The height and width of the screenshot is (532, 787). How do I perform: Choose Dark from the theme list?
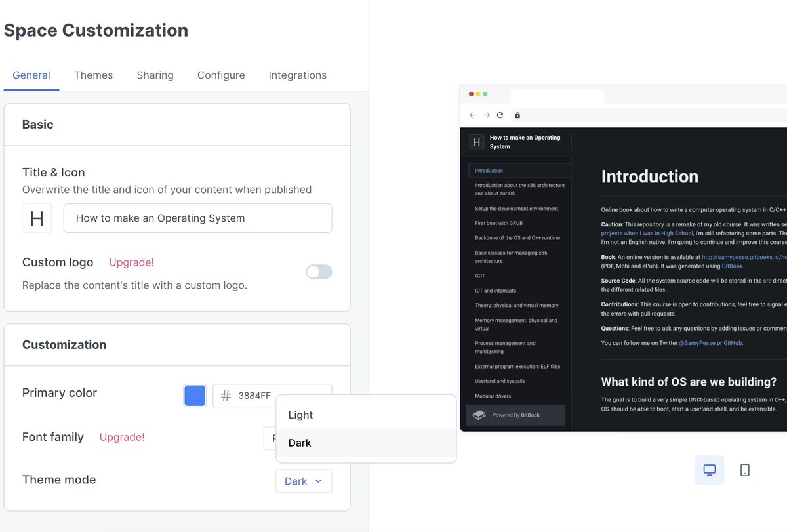point(366,443)
